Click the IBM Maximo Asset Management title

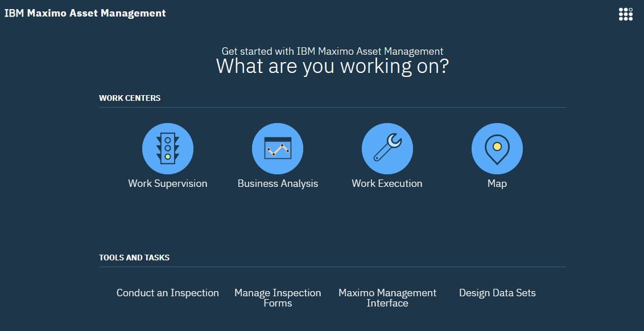pos(85,13)
